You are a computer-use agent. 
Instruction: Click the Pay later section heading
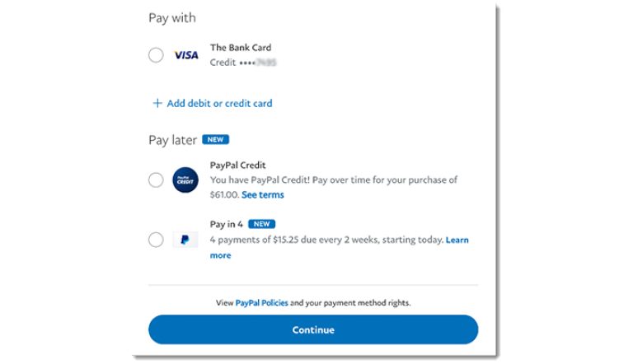tap(172, 140)
